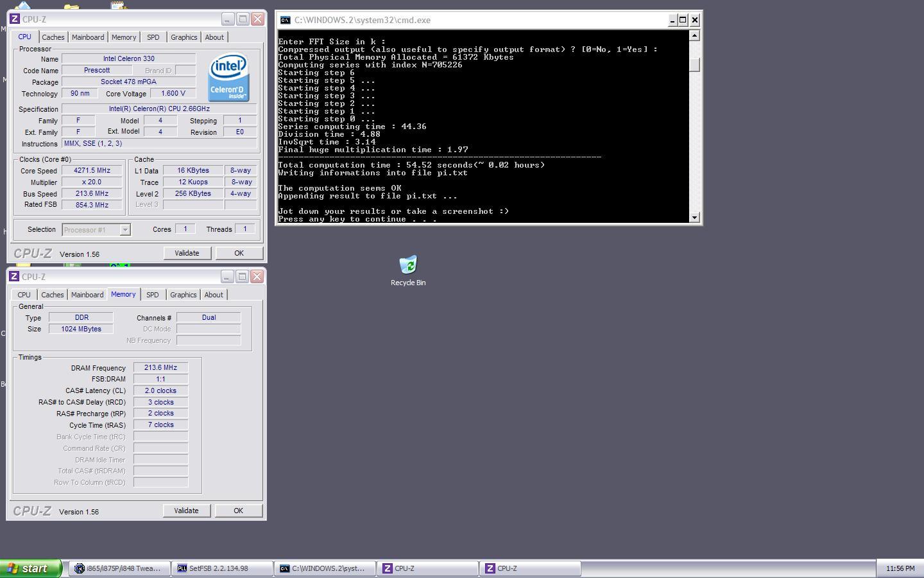Viewport: 924px width, 578px height.
Task: Click the cmd window scroll up arrow
Action: click(694, 35)
